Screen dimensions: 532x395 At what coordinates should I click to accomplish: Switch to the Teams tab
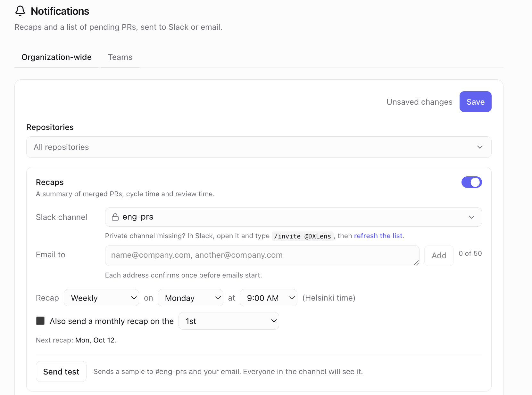120,57
